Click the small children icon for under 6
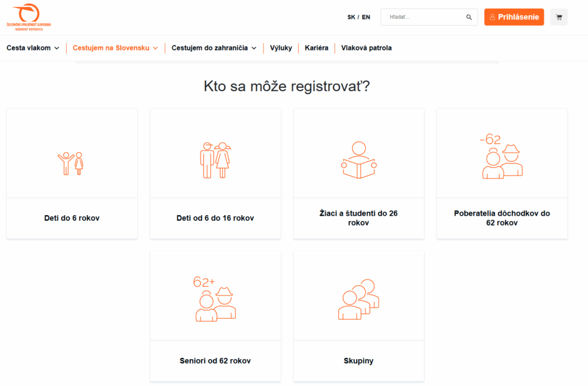 click(x=72, y=163)
